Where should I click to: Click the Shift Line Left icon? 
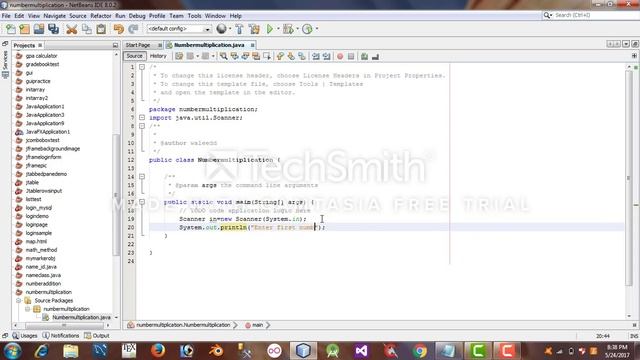316,56
